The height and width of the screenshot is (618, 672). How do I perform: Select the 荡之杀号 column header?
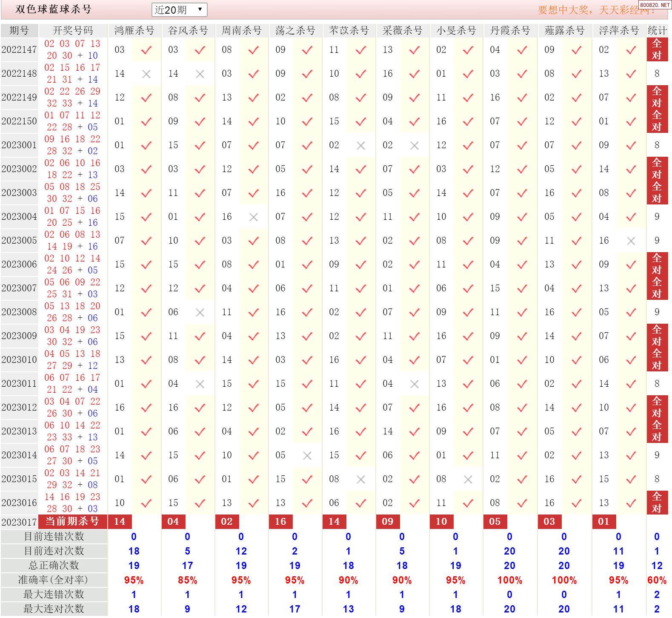tap(295, 30)
